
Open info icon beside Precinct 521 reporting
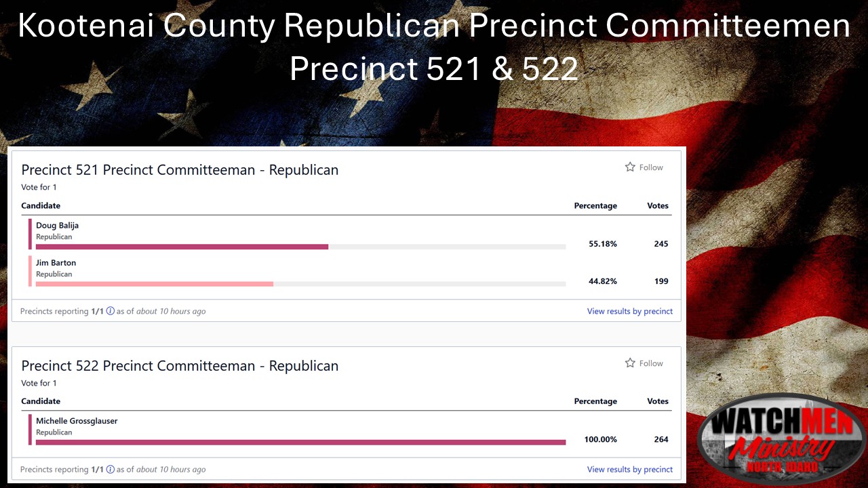(111, 311)
